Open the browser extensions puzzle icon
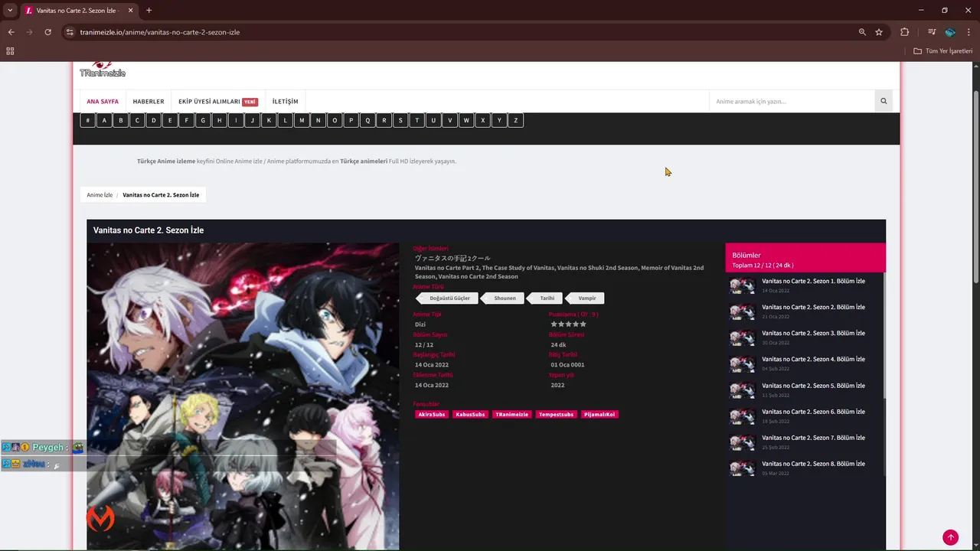 pos(904,32)
